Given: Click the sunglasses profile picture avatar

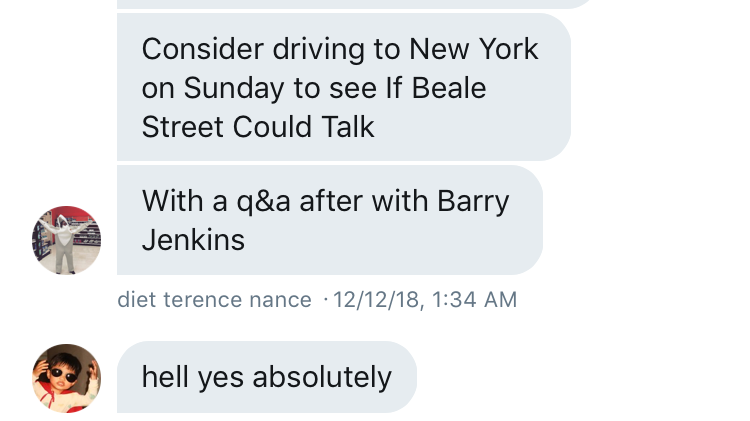Looking at the screenshot, I should [x=66, y=377].
